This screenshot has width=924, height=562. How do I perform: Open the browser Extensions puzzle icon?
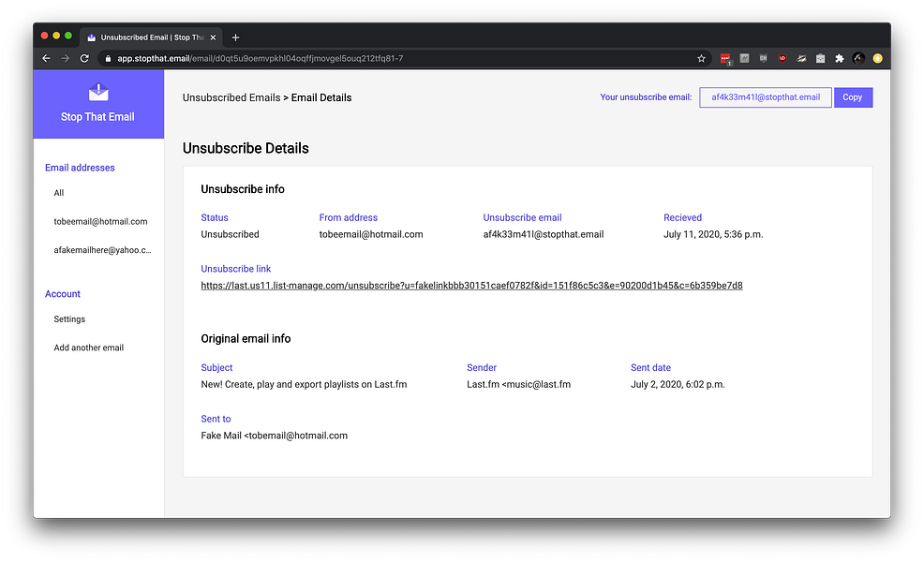coord(839,58)
